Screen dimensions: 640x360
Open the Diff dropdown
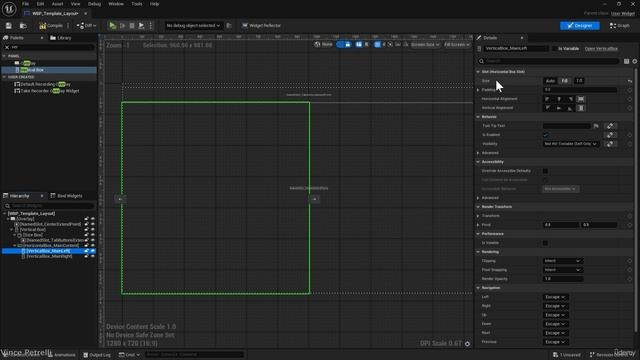pyautogui.click(x=87, y=26)
